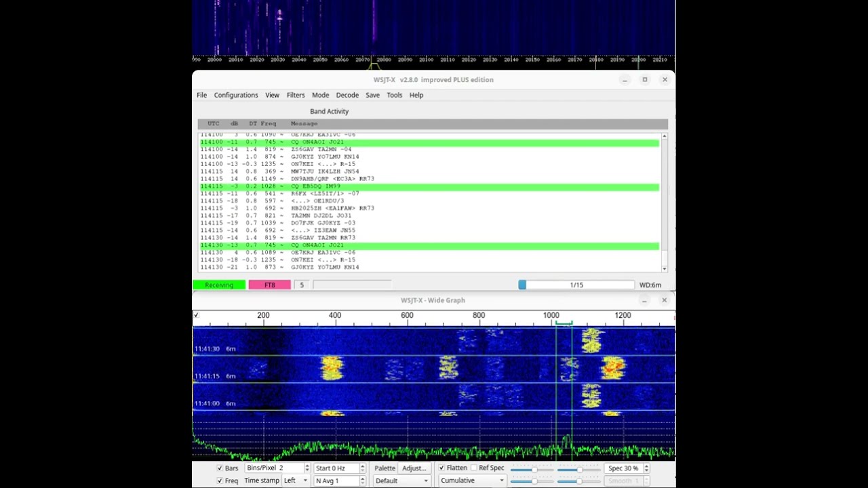The height and width of the screenshot is (488, 868).
Task: Select the 114100 CQ ON4AOI JO21 line
Action: pyautogui.click(x=429, y=142)
